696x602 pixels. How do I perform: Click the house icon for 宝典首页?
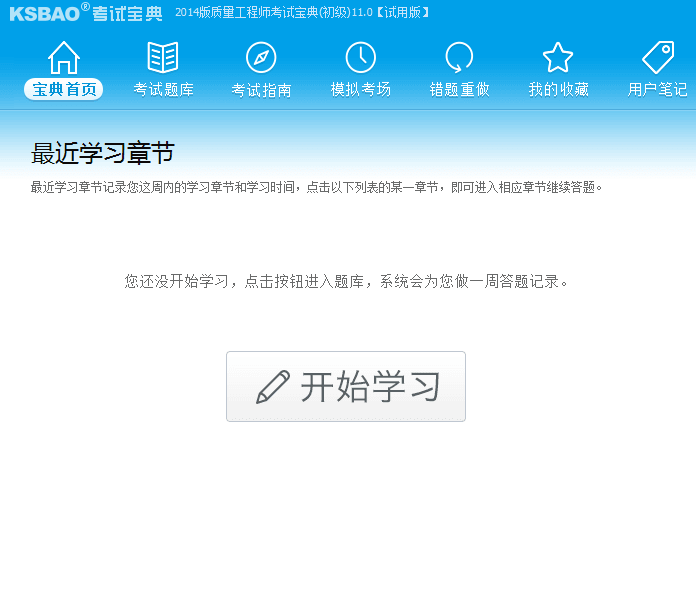pos(64,58)
